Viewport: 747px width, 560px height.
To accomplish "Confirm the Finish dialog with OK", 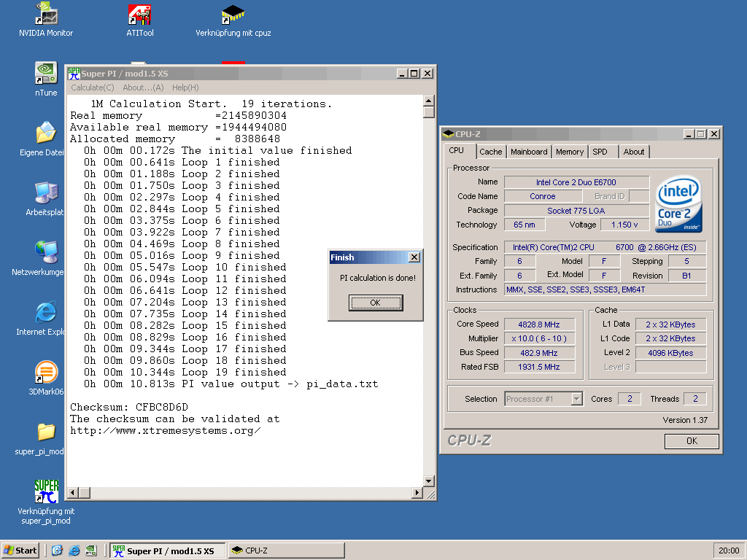I will [376, 303].
